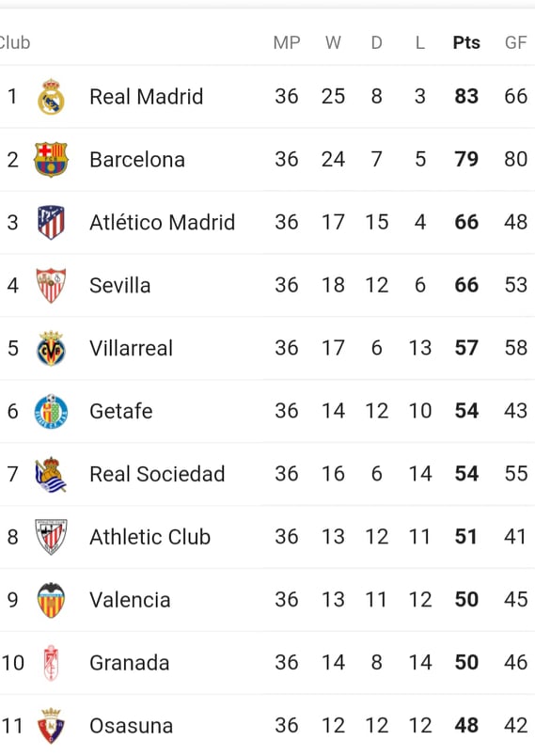Select the GF column header
Viewport: 535px width, 756px height.
coord(516,42)
